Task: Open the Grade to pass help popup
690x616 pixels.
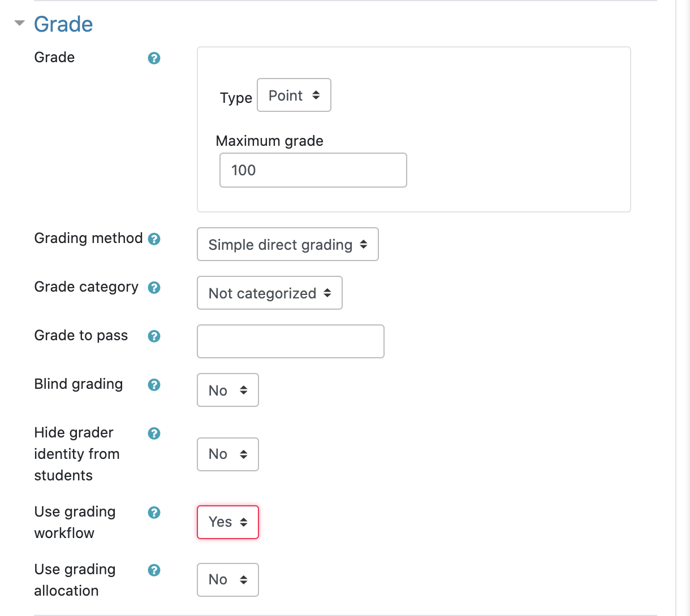Action: pos(153,336)
